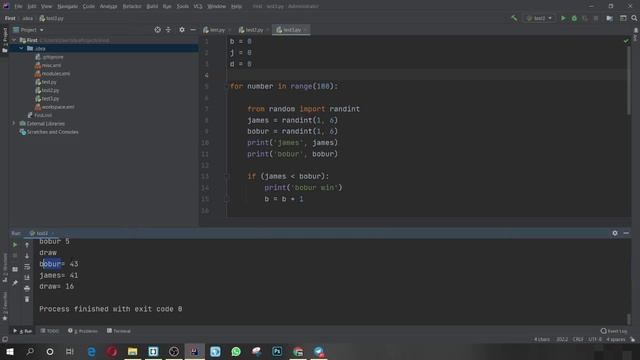Hide the Run panel with minus icon
The width and height of the screenshot is (640, 360).
tap(626, 233)
